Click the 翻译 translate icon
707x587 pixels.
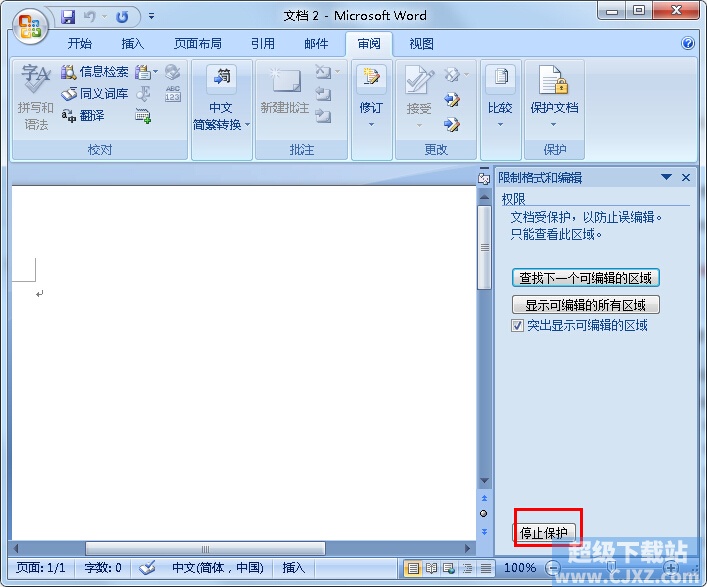[x=69, y=116]
